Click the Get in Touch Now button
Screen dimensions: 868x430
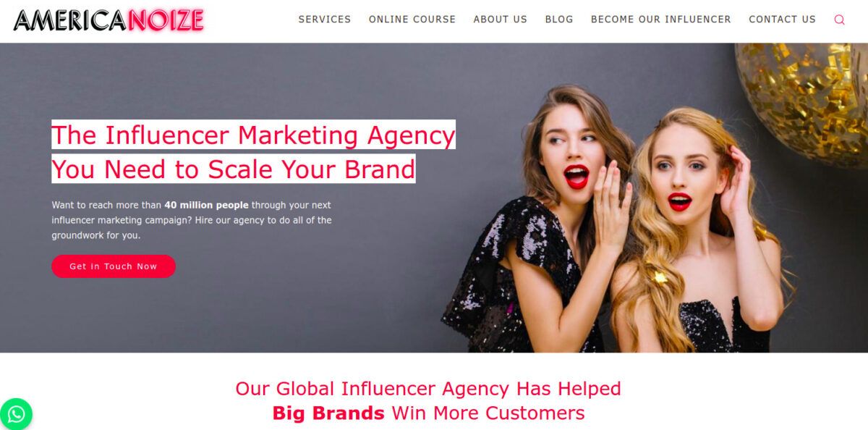114,266
